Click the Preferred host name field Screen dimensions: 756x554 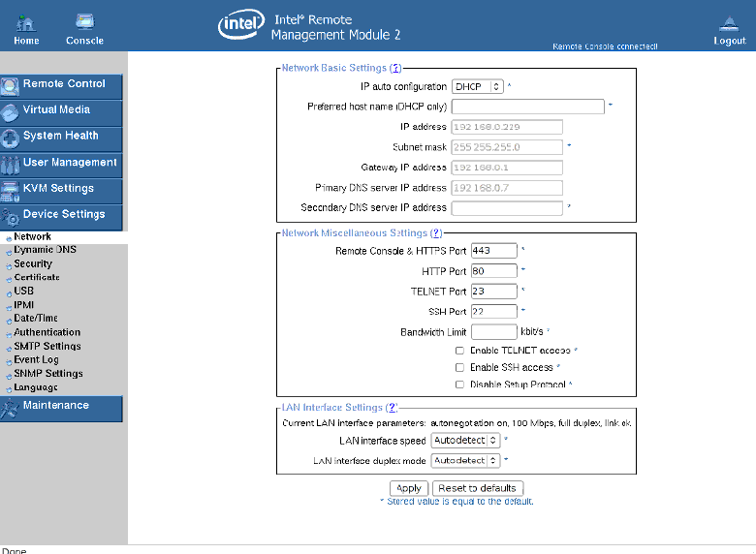pos(528,107)
